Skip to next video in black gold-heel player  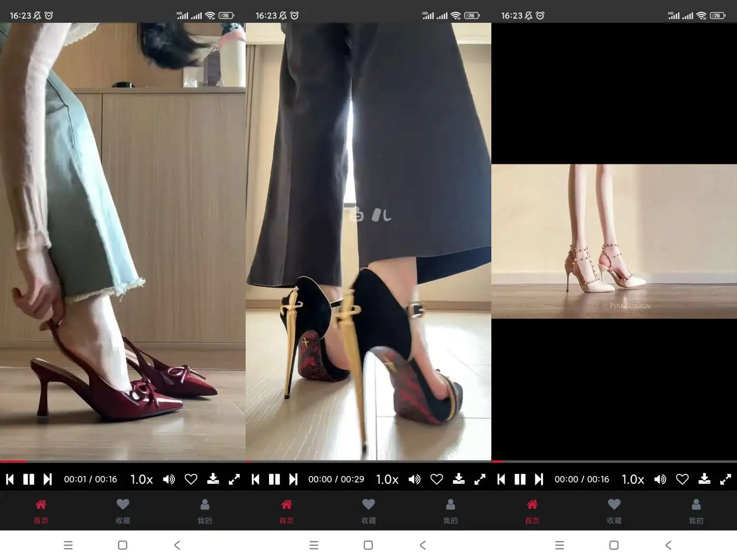click(x=293, y=479)
